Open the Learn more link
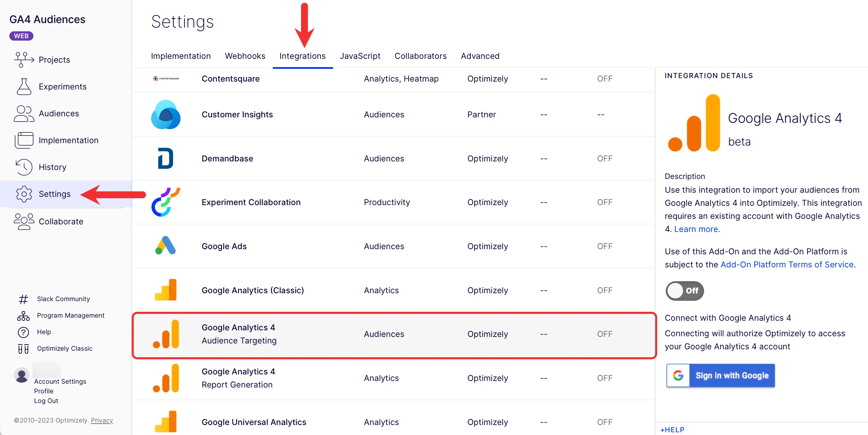Viewport: 868px width, 435px height. point(697,229)
